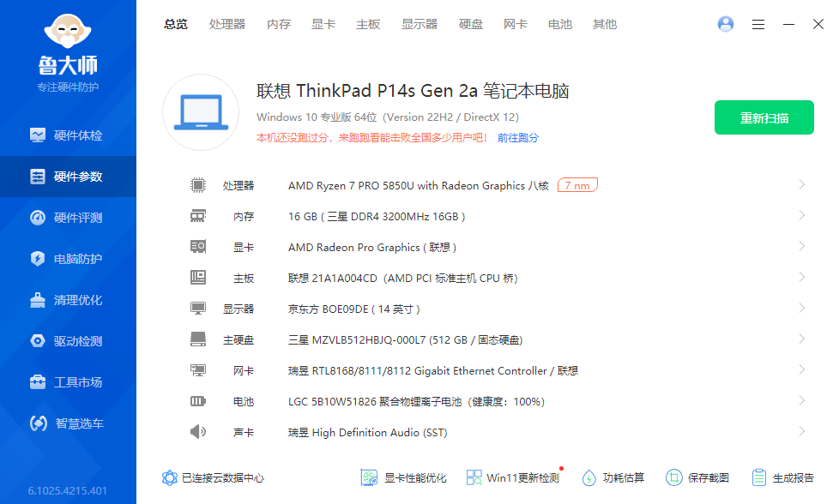Click the battery icon for 电池
The image size is (839, 504).
[x=198, y=401]
